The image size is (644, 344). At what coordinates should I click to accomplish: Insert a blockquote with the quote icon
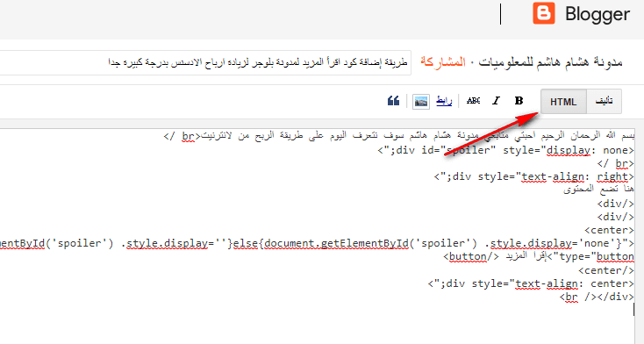(x=393, y=101)
